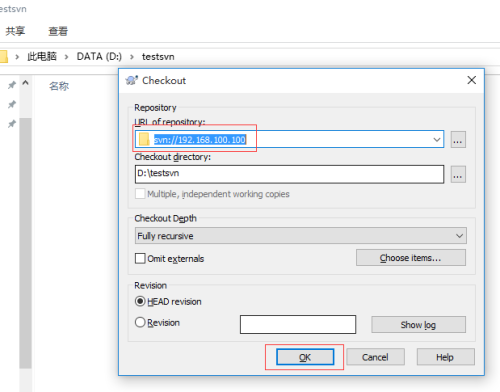Open the 查看 ribbon tab
Screen dimensions: 500x392
point(58,31)
